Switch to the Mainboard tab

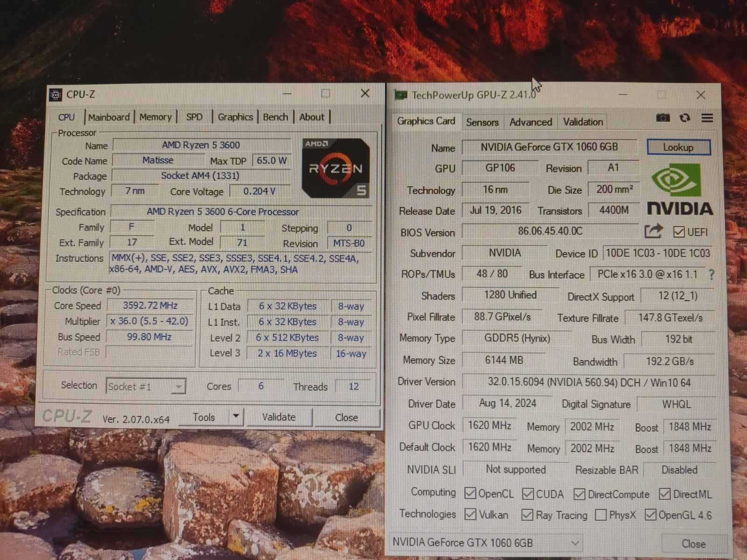coord(109,117)
